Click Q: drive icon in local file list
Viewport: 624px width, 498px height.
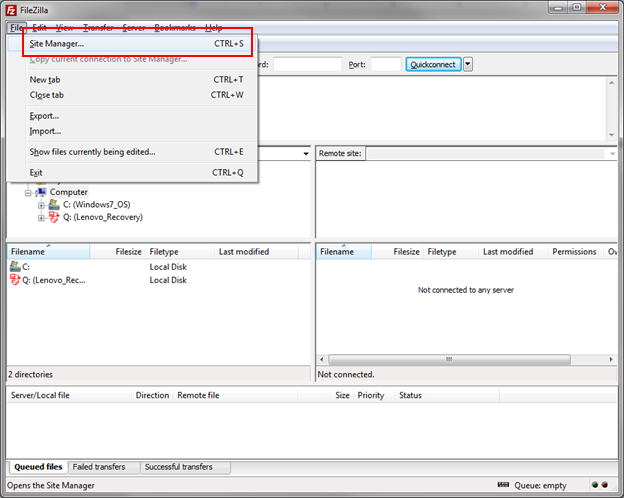[x=15, y=280]
